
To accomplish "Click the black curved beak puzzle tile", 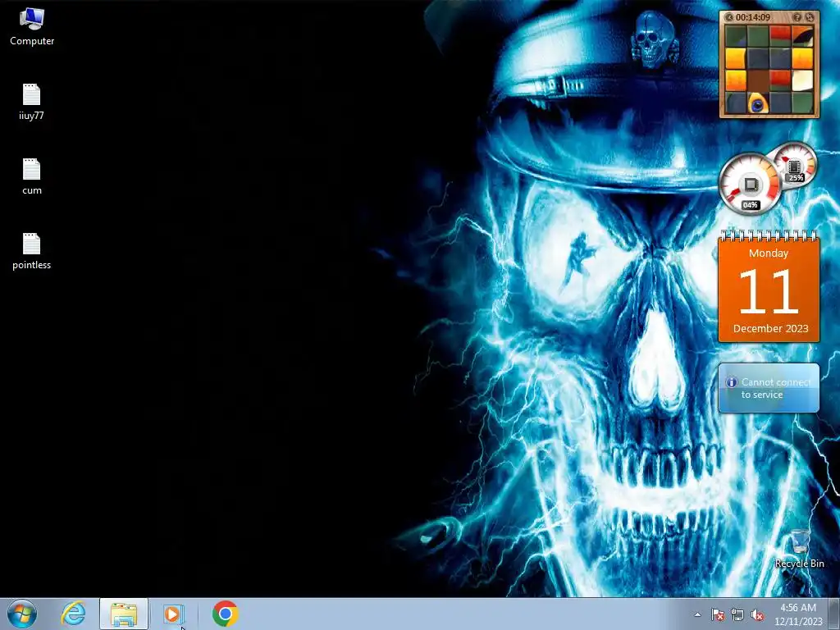I will pos(802,36).
